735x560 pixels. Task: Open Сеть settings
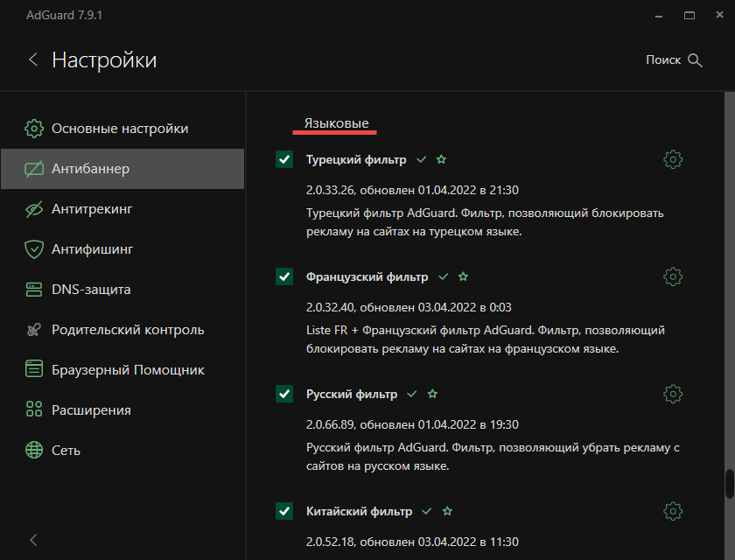click(122, 451)
